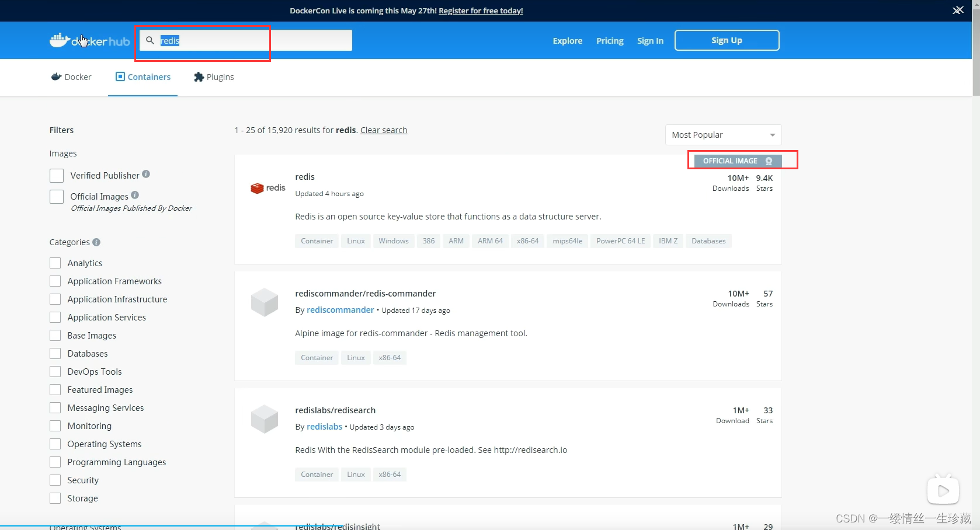Click x86-64 tag on redisearch card
The image size is (980, 530).
390,475
